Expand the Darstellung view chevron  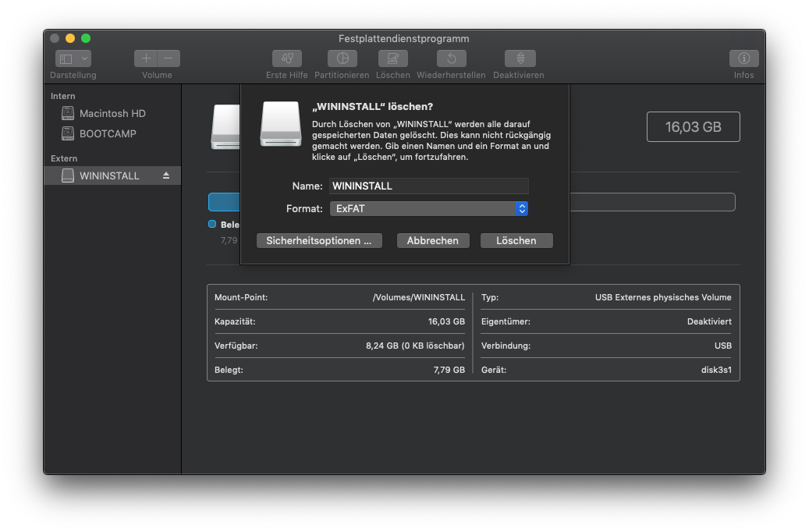click(x=84, y=59)
